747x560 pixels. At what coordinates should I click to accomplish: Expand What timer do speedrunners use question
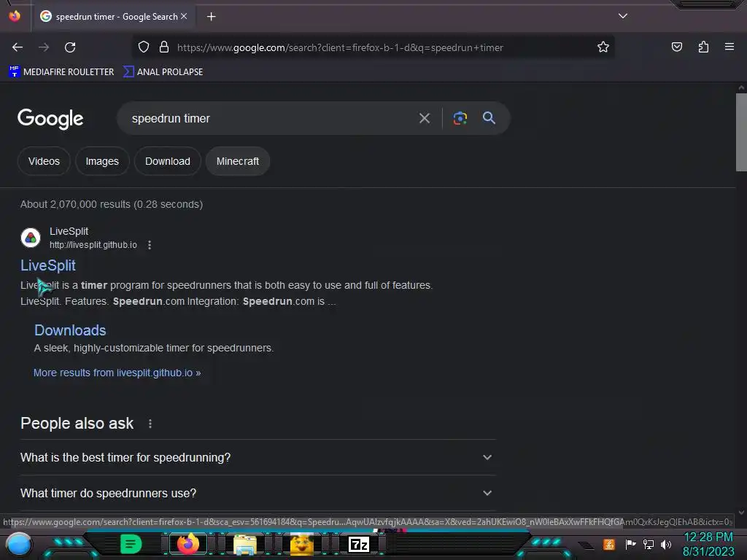pyautogui.click(x=258, y=493)
